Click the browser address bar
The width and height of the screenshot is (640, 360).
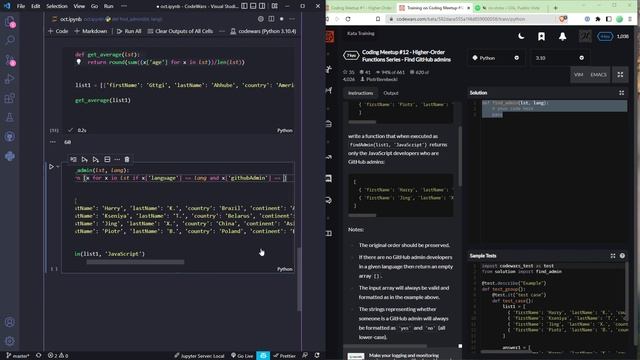pos(472,19)
